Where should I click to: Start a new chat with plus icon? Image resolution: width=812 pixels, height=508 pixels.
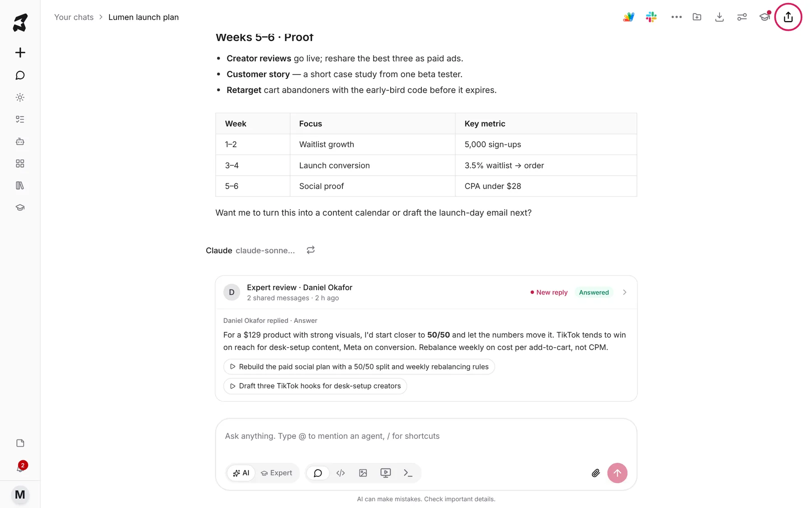(x=20, y=52)
